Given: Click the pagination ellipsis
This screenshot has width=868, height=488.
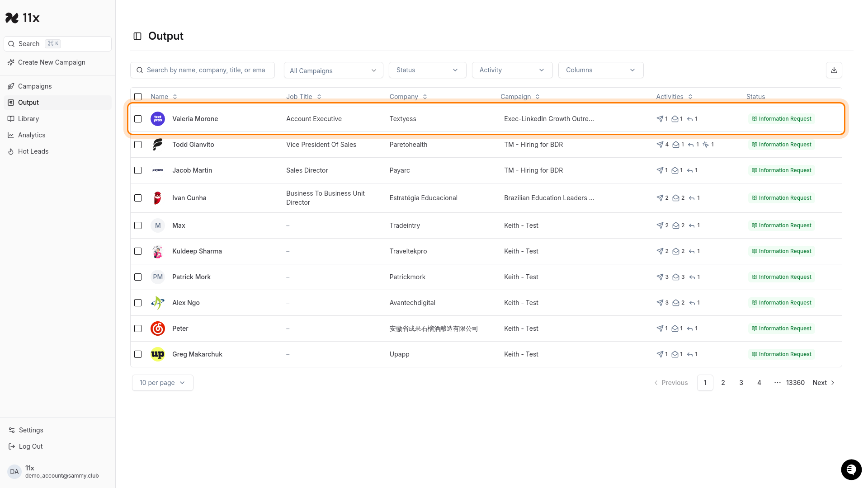Looking at the screenshot, I should click(x=777, y=383).
